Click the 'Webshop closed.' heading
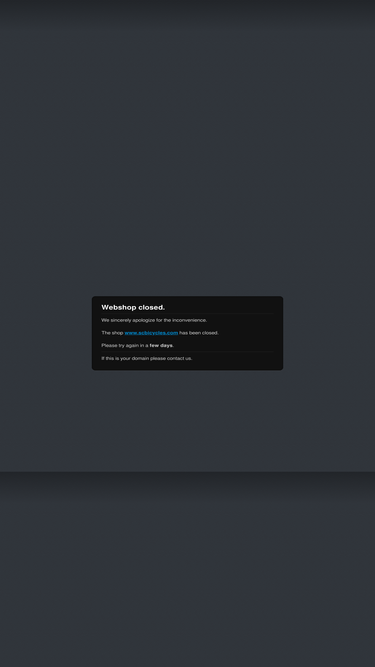375x667 pixels. (133, 307)
